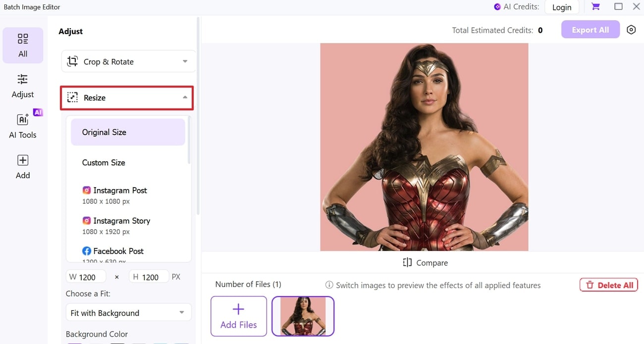Click the Delete All button
The image size is (644, 344).
coord(609,285)
